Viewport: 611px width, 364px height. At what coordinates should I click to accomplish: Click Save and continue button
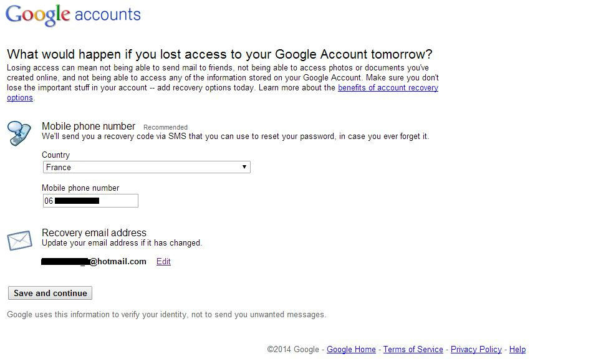point(50,293)
